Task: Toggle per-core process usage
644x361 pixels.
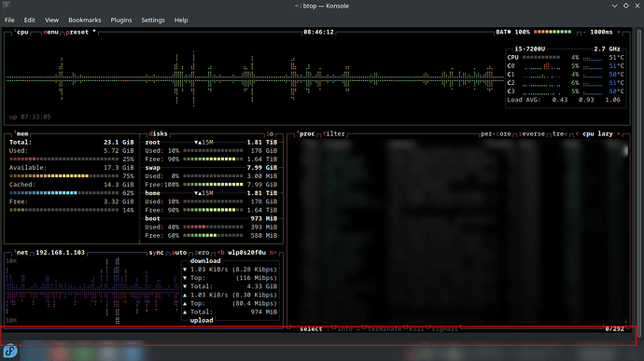Action: [x=496, y=133]
